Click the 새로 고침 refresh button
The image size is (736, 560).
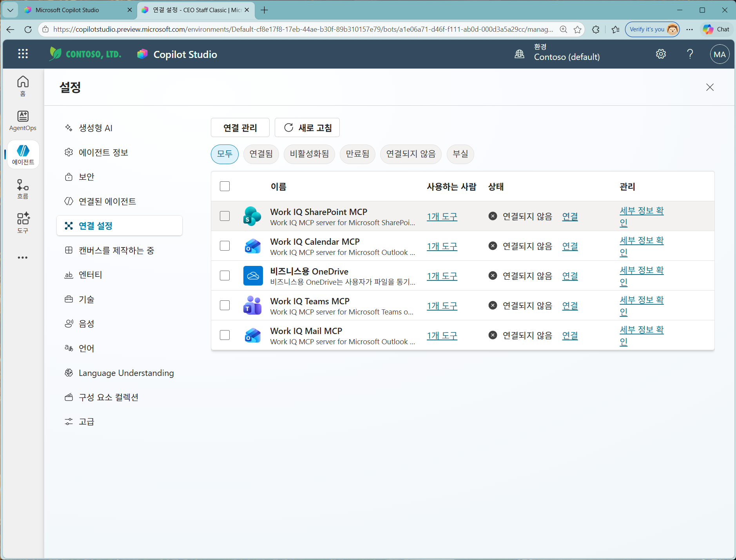[307, 128]
